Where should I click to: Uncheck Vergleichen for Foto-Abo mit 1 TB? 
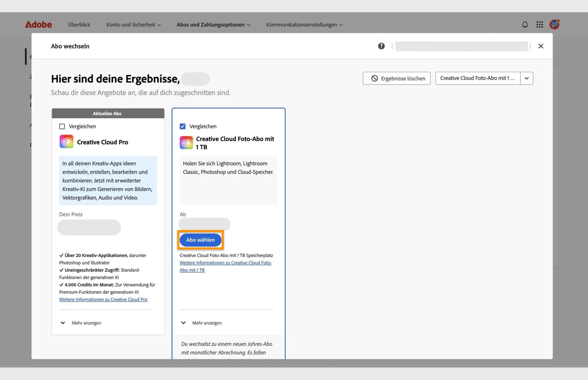[x=183, y=126]
